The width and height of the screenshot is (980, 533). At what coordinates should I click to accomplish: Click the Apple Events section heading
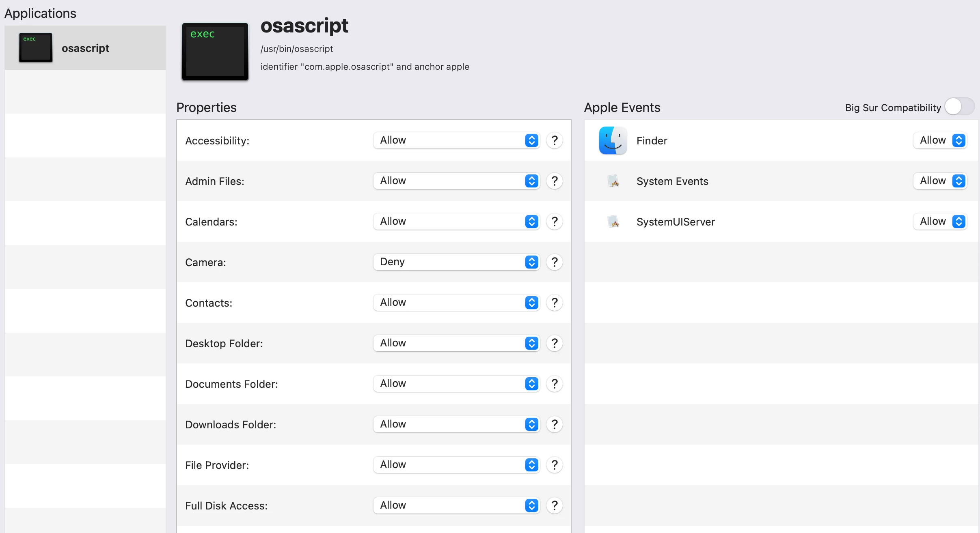622,107
